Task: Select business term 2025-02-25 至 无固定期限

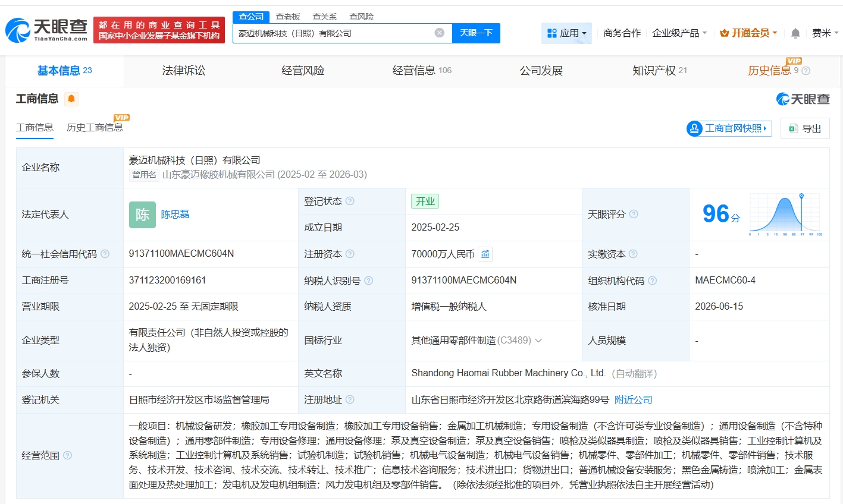Action: 184,307
